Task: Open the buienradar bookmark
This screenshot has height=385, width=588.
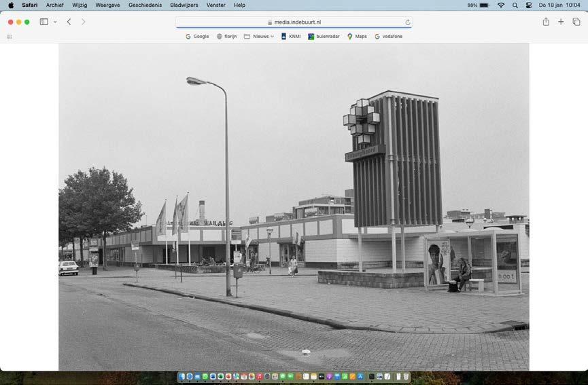Action: coord(324,37)
